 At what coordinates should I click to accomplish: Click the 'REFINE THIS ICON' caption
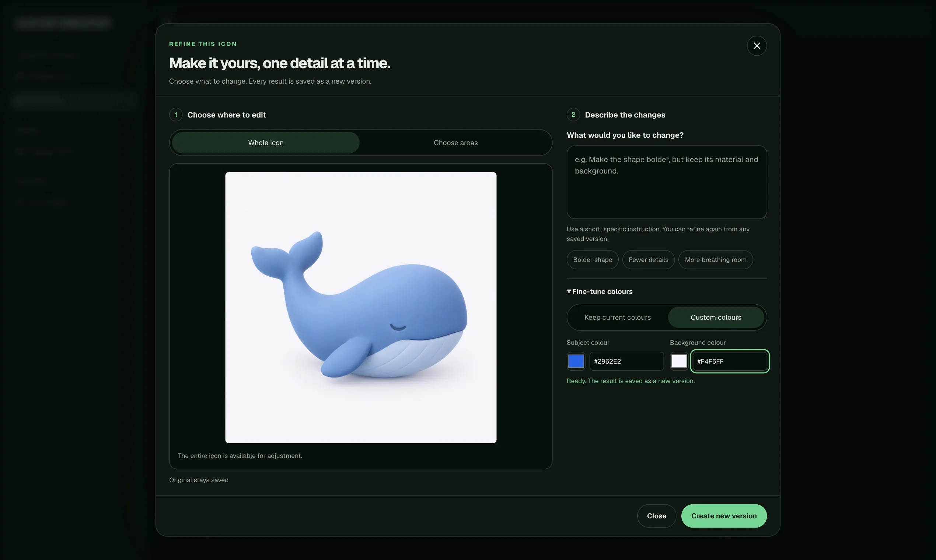click(x=203, y=44)
